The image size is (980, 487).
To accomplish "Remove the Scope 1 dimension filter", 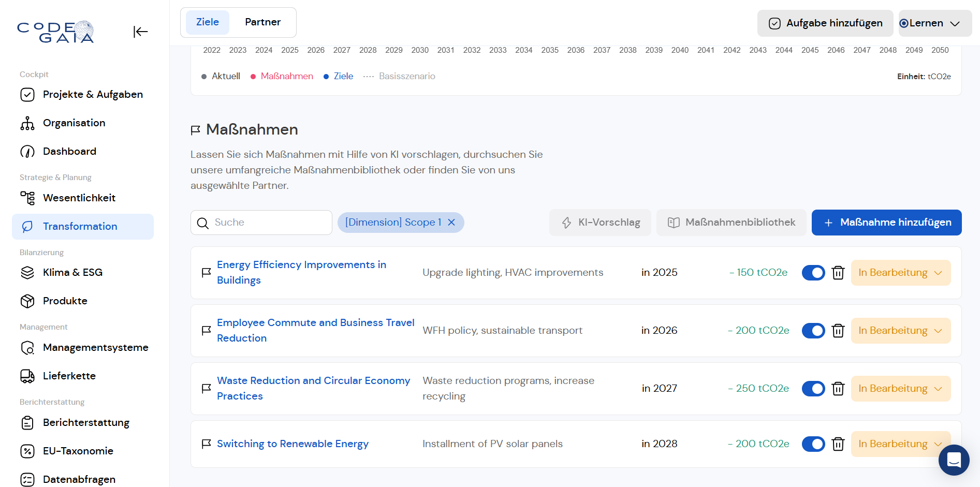I will (x=451, y=223).
